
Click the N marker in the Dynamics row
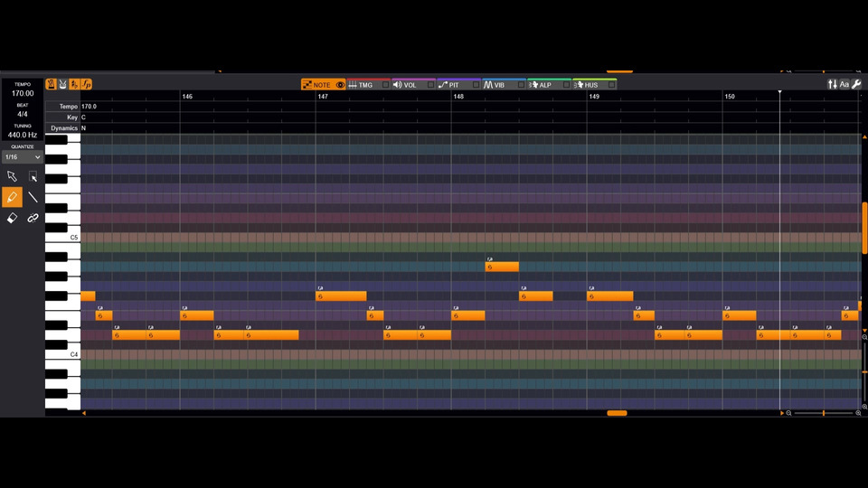83,127
